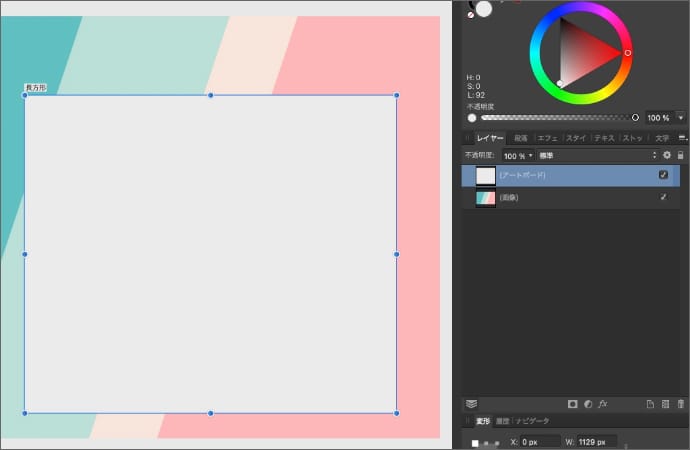Click the no-color (none) swatch icon
690x450 pixels.
tap(470, 16)
